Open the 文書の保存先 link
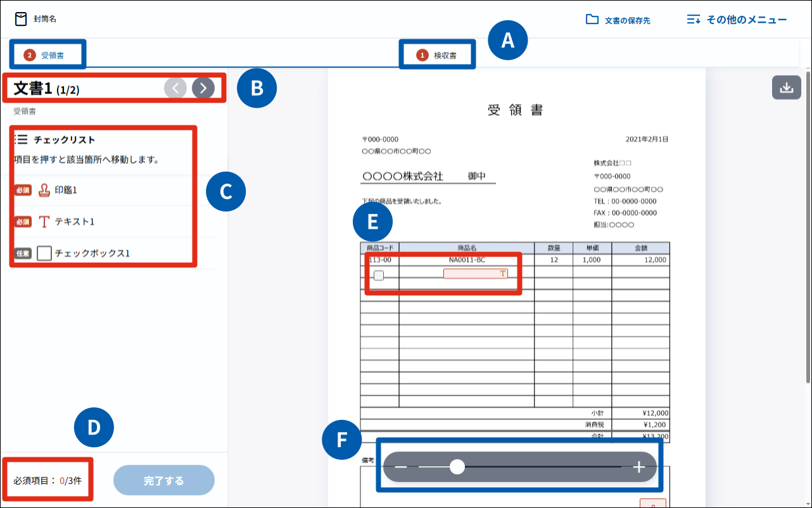 coord(627,20)
